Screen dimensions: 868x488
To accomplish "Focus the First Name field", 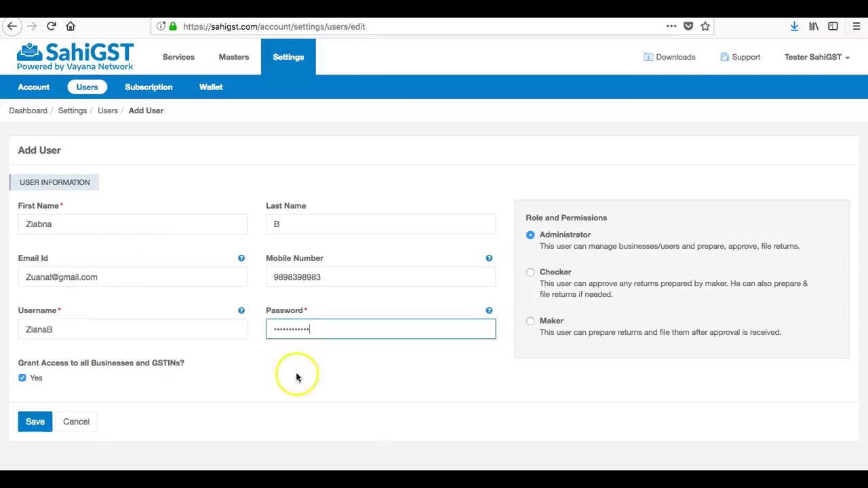I will click(x=133, y=224).
